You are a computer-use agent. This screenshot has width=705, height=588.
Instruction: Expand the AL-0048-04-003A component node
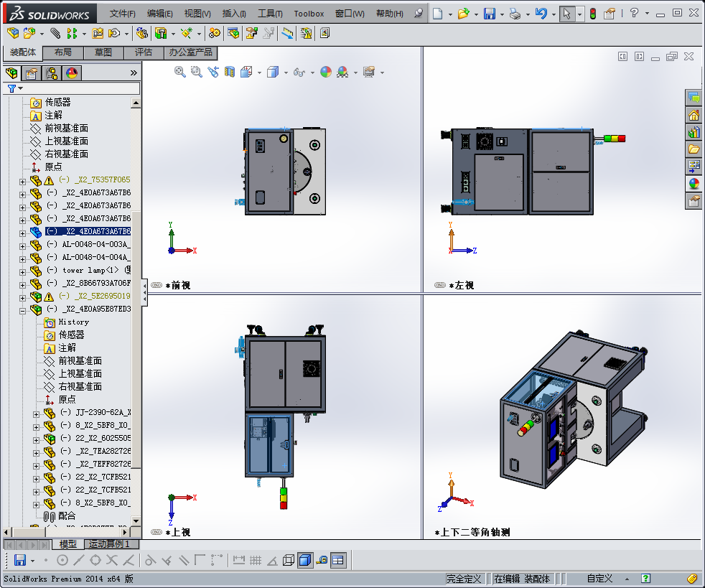pos(22,246)
